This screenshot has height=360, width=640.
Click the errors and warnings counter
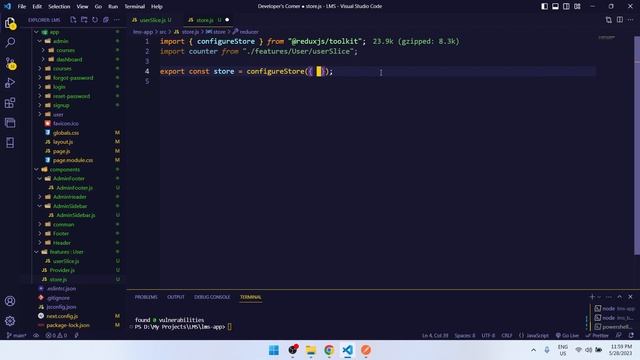pos(56,336)
